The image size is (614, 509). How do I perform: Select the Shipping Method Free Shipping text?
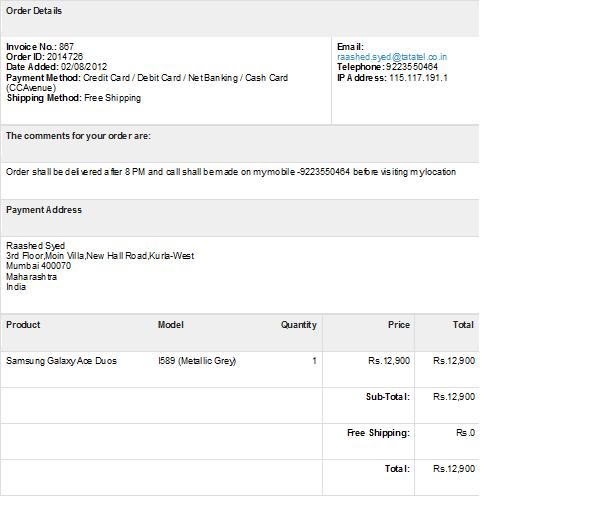pos(74,98)
